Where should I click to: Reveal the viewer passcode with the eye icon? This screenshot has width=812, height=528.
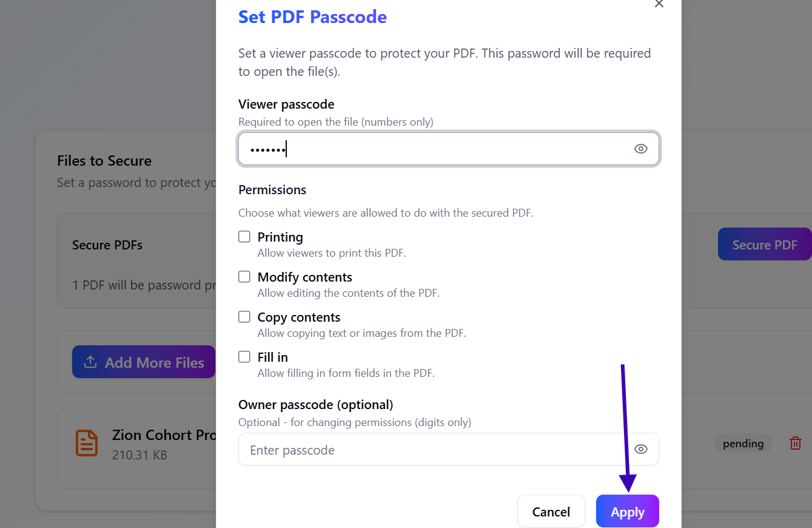pyautogui.click(x=640, y=148)
